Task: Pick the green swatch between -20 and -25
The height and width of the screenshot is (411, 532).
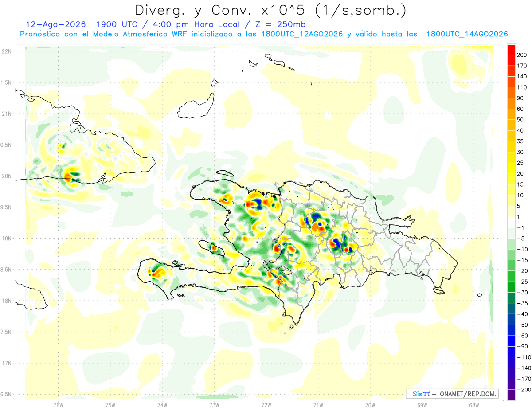Action: pos(511,276)
